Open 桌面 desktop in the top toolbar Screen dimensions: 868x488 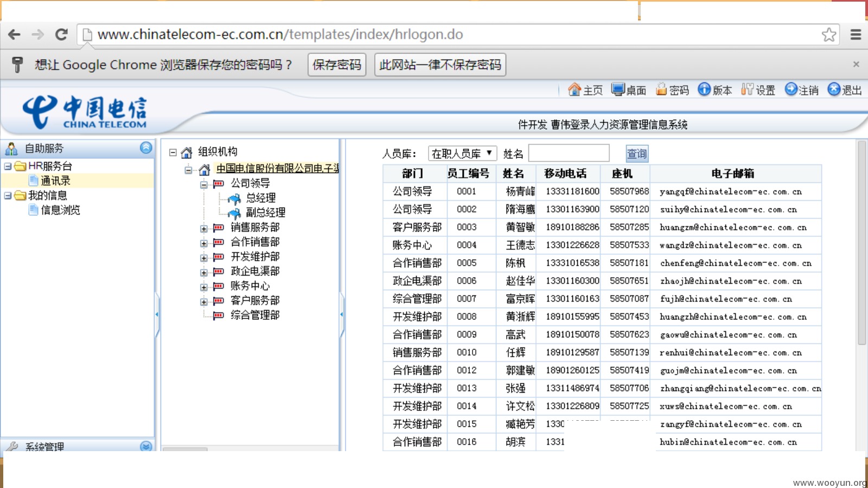coord(628,90)
